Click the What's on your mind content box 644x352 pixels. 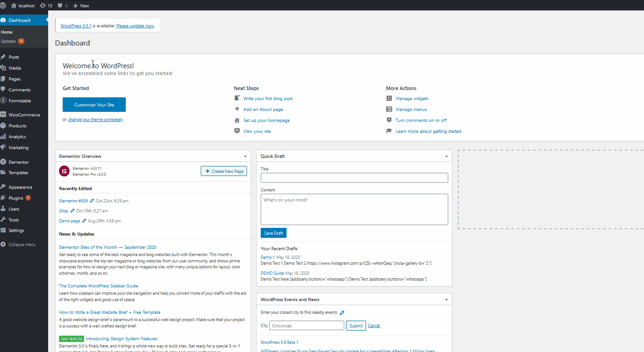[354, 209]
